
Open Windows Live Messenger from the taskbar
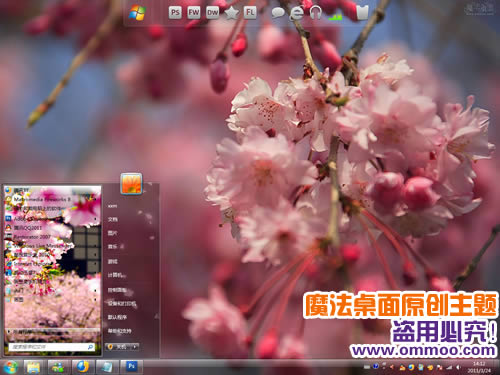click(x=58, y=367)
